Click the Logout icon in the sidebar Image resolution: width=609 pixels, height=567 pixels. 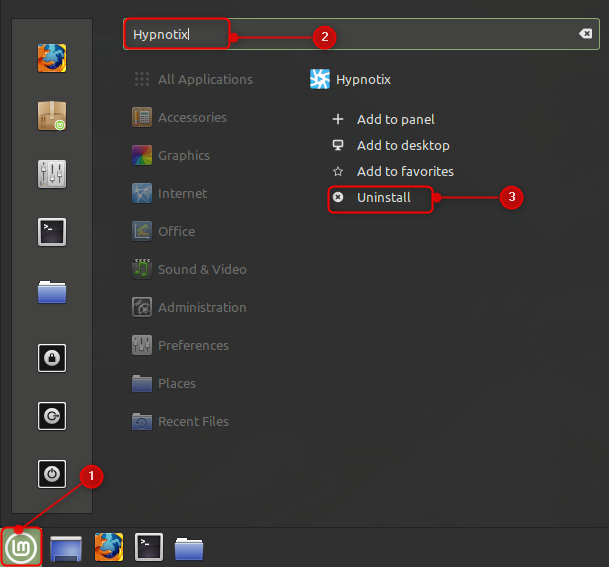pyautogui.click(x=52, y=416)
